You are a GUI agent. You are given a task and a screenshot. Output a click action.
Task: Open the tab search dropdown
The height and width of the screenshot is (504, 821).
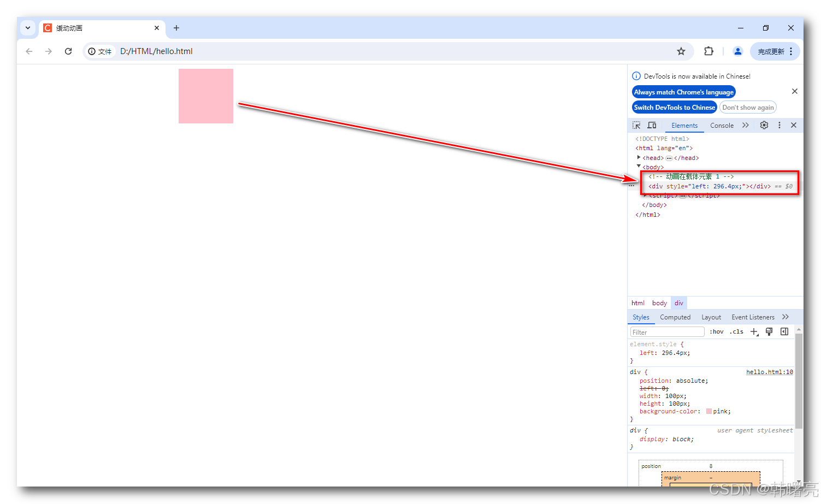(27, 28)
